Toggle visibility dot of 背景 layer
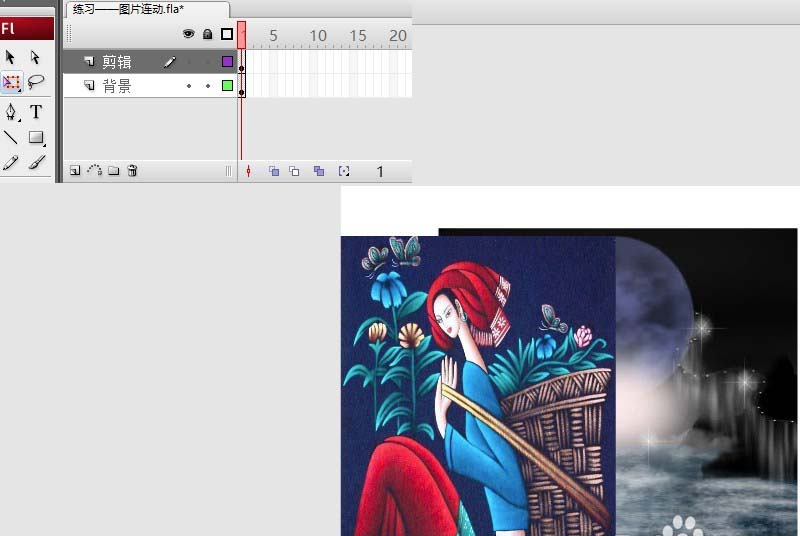This screenshot has height=536, width=800. click(x=189, y=86)
